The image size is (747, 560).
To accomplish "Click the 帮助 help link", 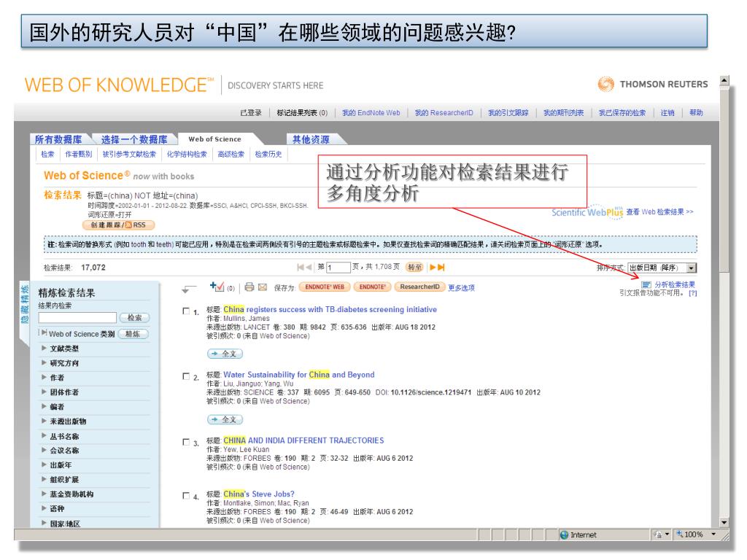I will coord(696,113).
